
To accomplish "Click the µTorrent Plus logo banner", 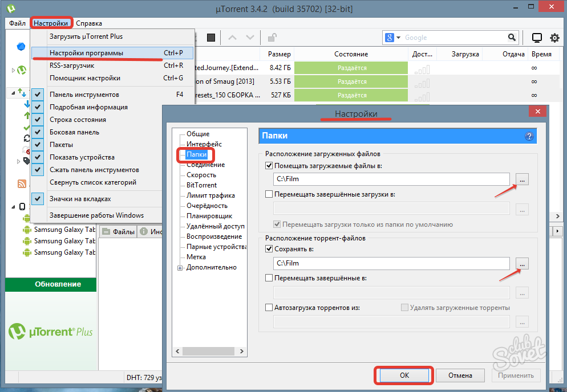I will point(51,331).
